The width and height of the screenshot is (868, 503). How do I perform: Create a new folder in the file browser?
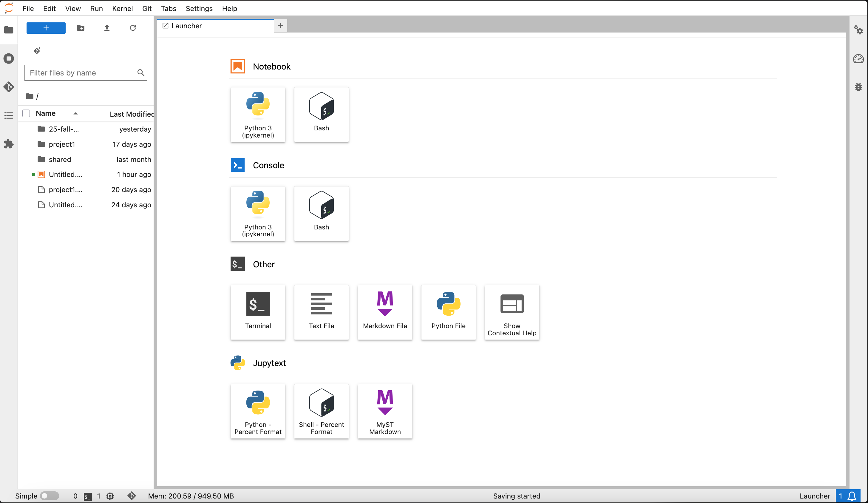tap(80, 28)
